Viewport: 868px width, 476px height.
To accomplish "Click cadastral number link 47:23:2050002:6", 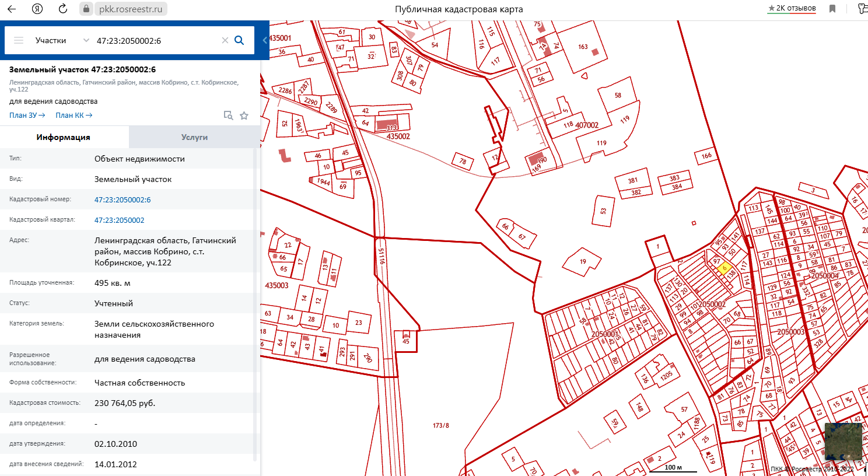I will pyautogui.click(x=123, y=199).
